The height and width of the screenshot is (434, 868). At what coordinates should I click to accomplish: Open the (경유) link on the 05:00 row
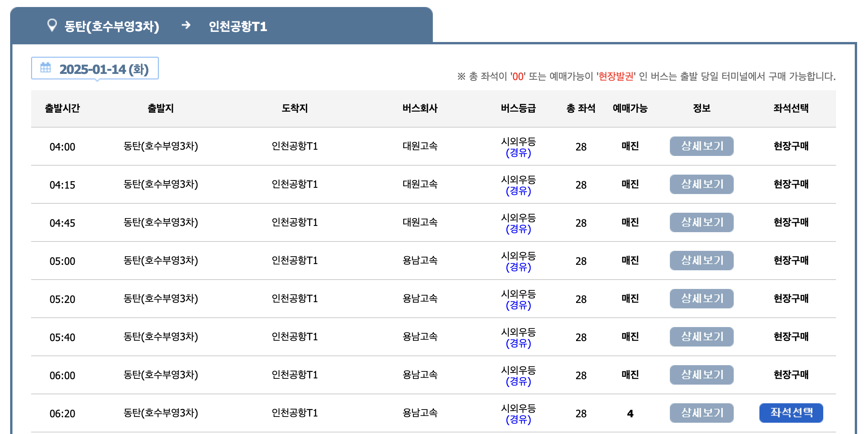click(x=518, y=267)
